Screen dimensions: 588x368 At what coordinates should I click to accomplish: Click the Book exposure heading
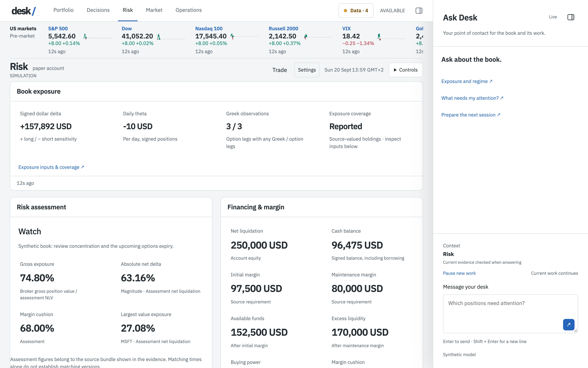coord(39,92)
